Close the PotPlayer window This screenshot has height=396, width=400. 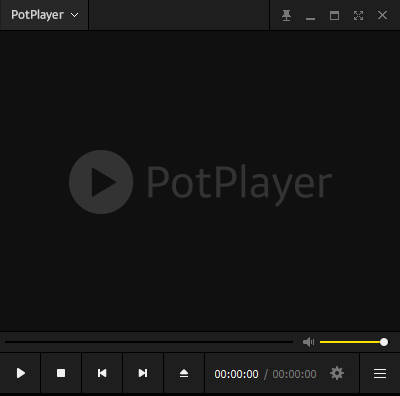coord(382,15)
